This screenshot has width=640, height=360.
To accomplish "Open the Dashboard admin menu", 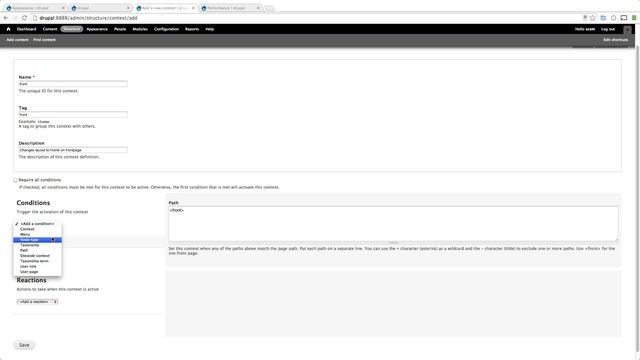I will pyautogui.click(x=27, y=29).
